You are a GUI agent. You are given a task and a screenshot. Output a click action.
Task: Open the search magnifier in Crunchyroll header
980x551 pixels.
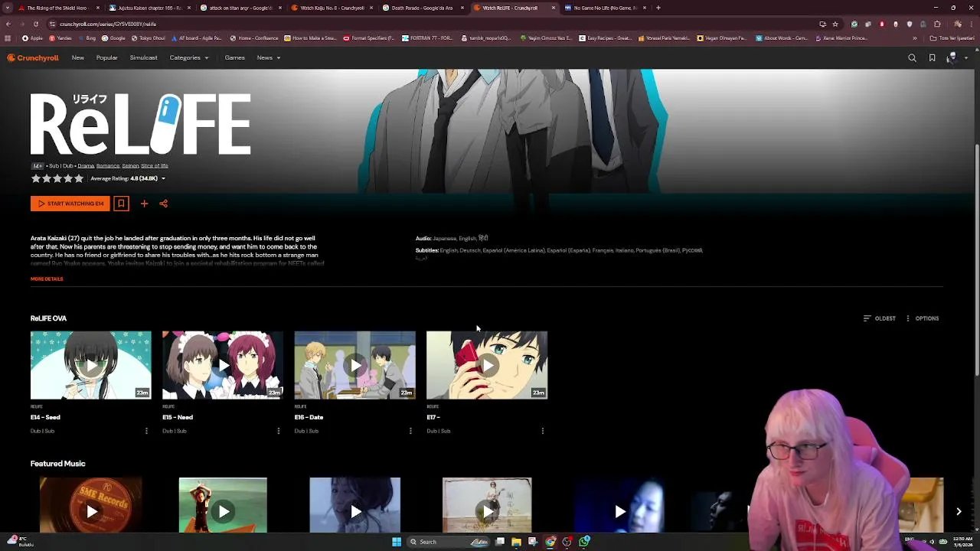[x=912, y=57]
